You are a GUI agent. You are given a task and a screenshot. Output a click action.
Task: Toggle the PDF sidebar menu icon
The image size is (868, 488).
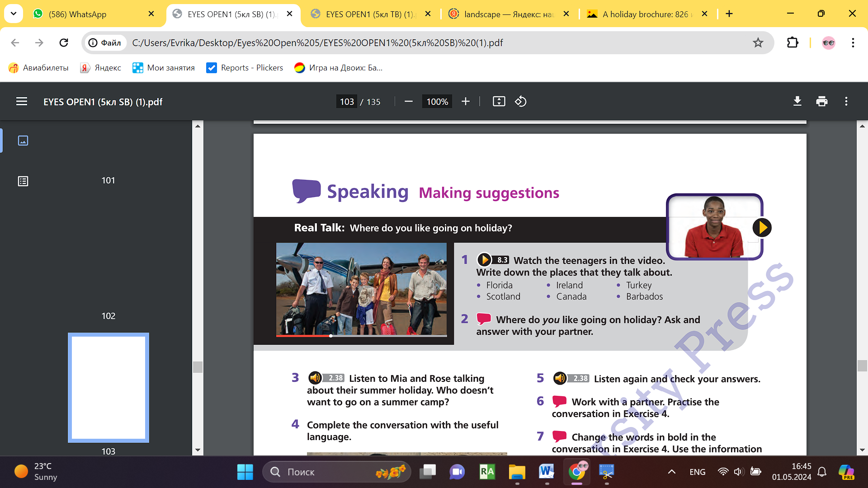click(22, 102)
